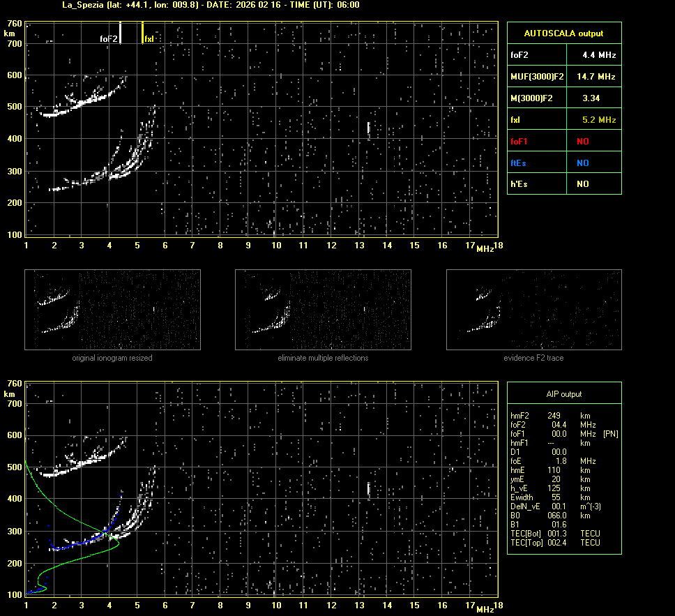Click the white foF2 marker bar on top ionogram
Image resolution: width=675 pixels, height=616 pixels.
(x=120, y=33)
